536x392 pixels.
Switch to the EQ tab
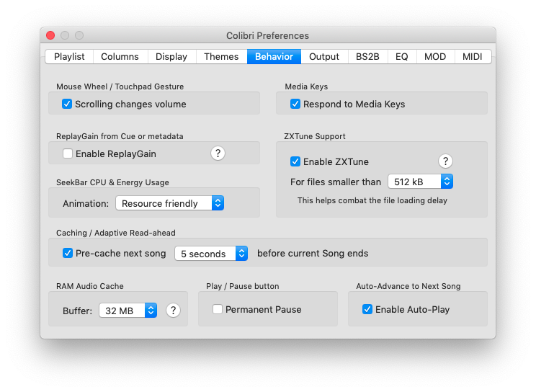point(402,56)
